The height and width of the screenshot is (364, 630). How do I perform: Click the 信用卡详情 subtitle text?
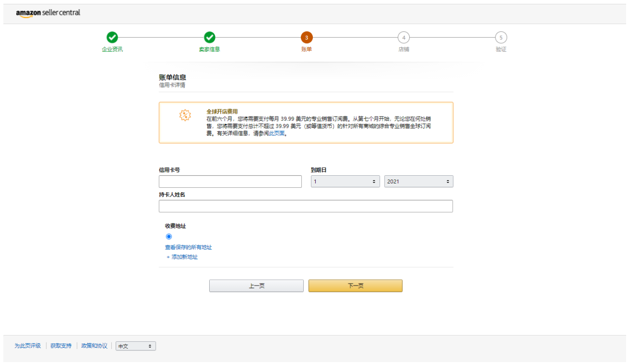click(x=172, y=85)
